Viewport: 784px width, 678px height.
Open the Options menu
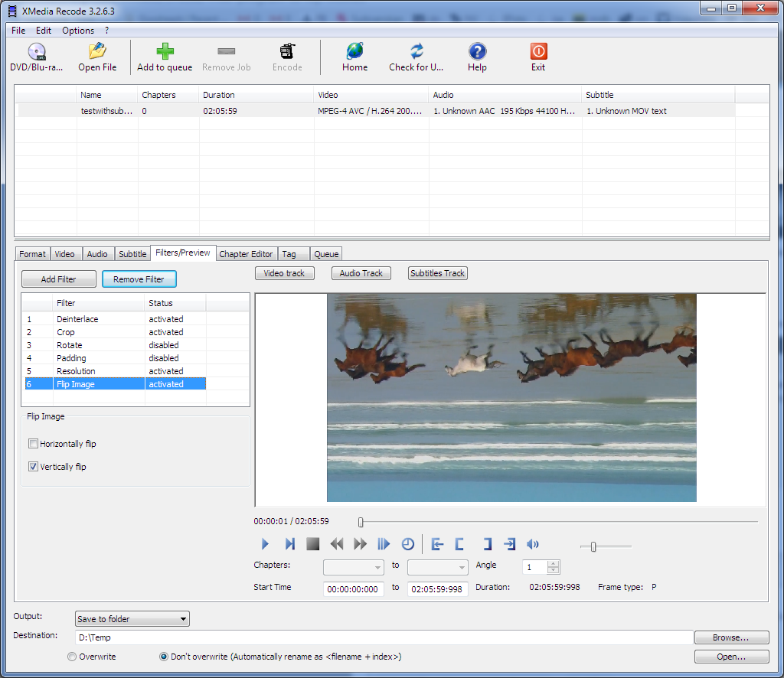tap(78, 31)
